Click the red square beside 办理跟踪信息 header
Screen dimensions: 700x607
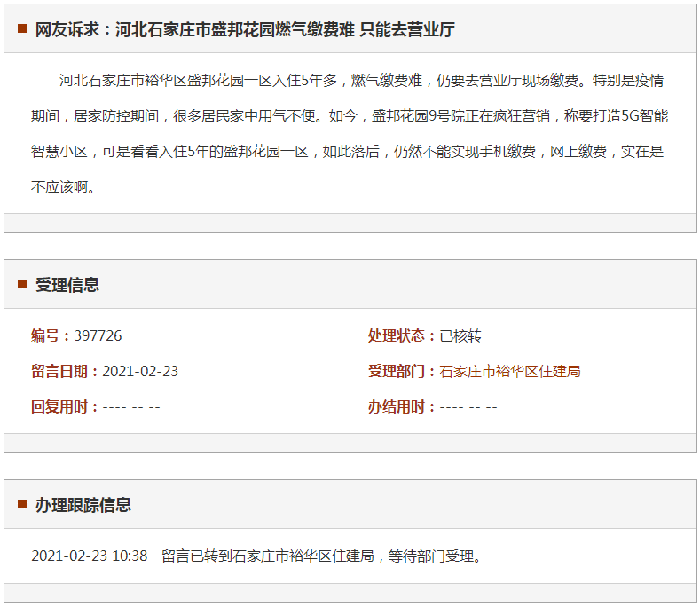click(x=22, y=505)
